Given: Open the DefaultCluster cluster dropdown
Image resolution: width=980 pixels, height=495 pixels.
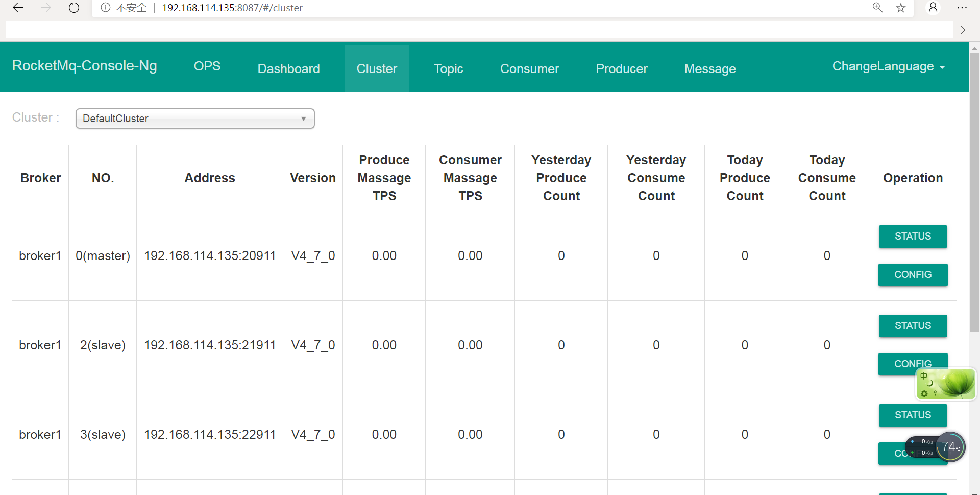Looking at the screenshot, I should (195, 119).
